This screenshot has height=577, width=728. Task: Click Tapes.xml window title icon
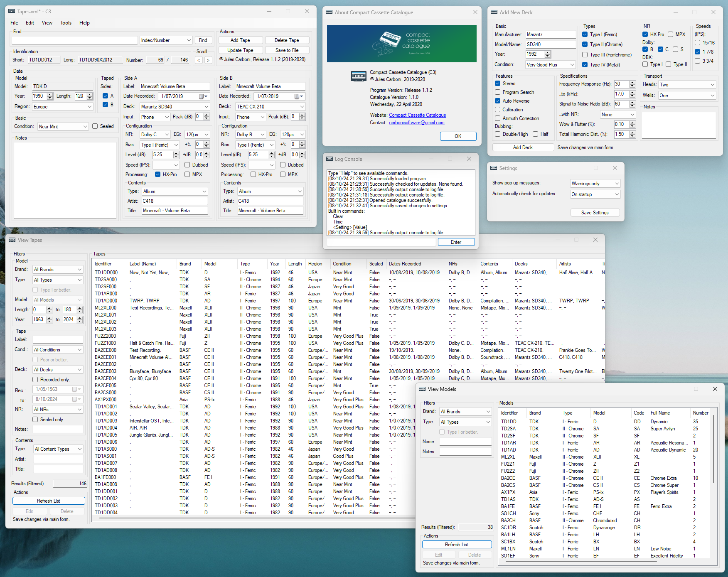click(x=12, y=11)
